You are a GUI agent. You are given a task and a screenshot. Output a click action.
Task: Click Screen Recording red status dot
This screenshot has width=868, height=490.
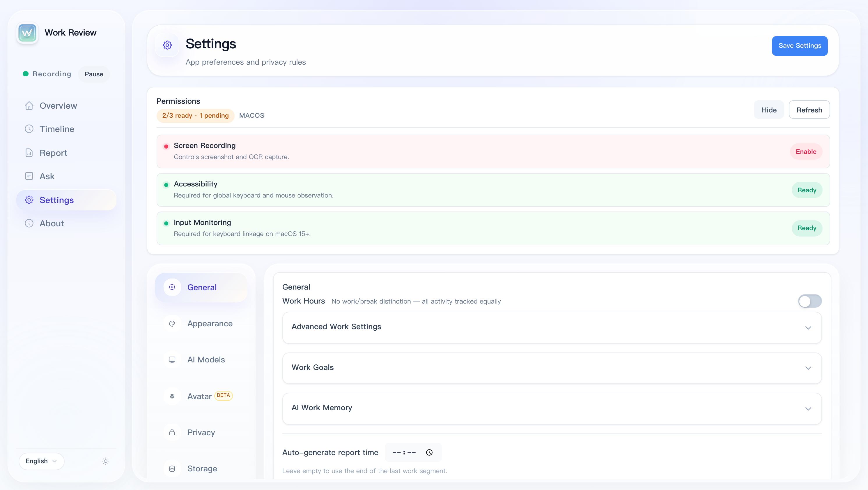[x=166, y=146]
